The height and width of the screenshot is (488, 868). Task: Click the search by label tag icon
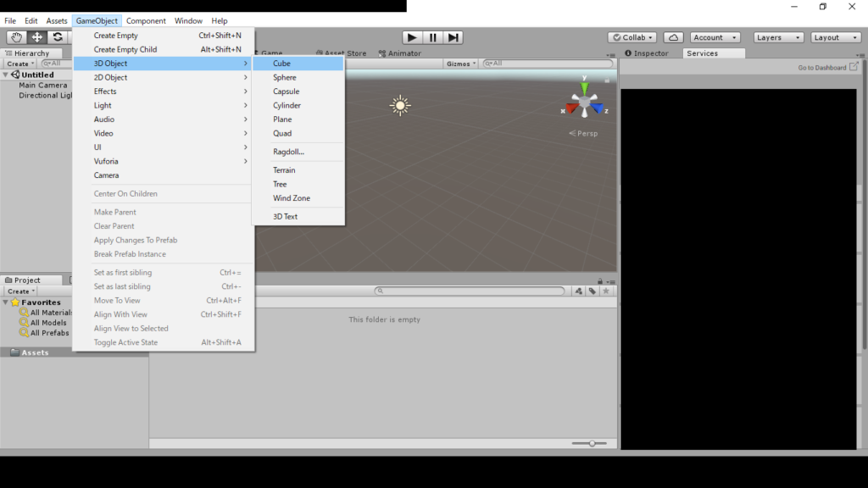click(593, 291)
